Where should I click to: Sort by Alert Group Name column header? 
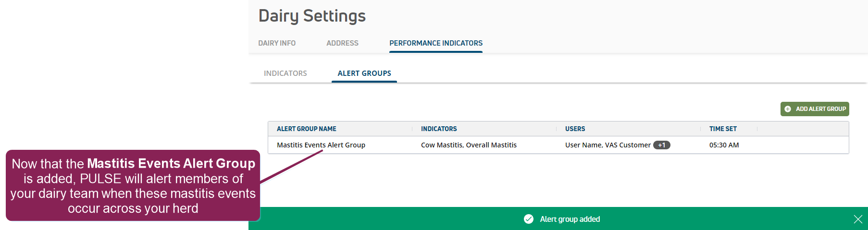307,129
